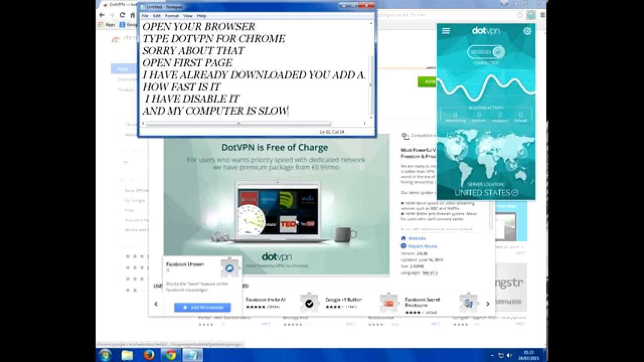Switch to Chrome in taskbar
The image size is (644, 362).
tap(171, 355)
